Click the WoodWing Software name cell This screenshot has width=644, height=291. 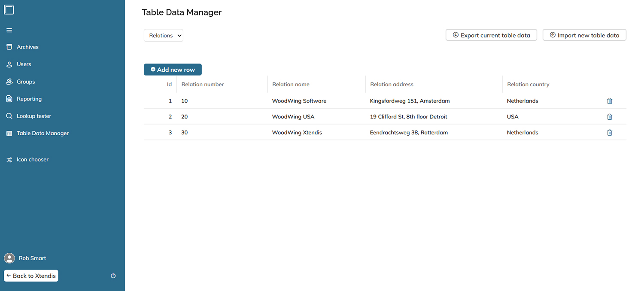pyautogui.click(x=299, y=101)
